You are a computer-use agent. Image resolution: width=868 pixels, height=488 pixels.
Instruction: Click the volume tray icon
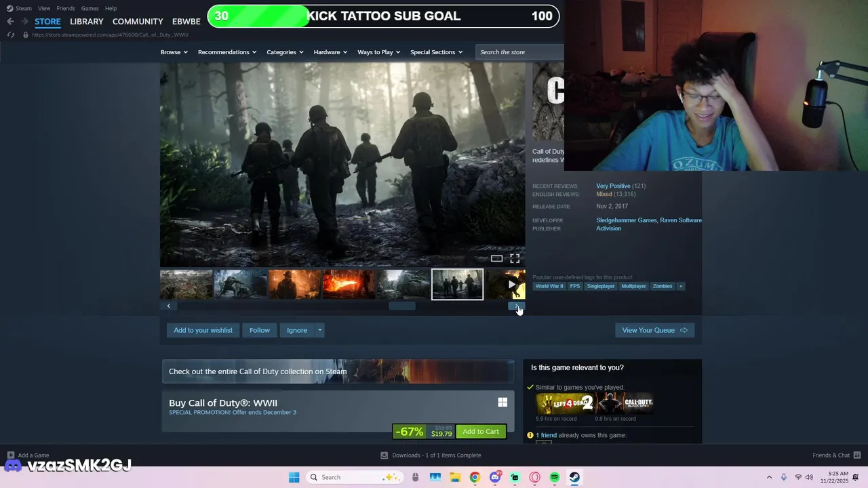(809, 477)
